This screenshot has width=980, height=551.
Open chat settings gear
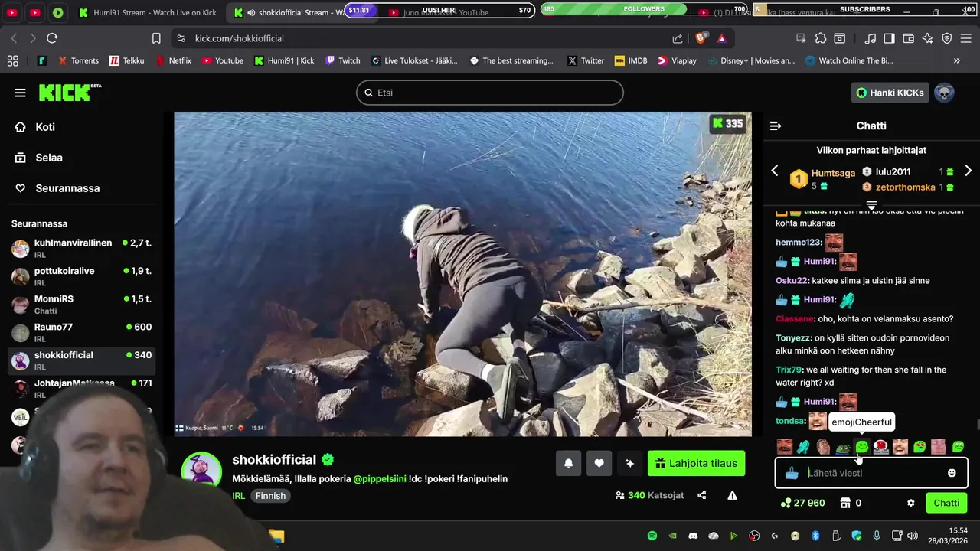pos(910,503)
